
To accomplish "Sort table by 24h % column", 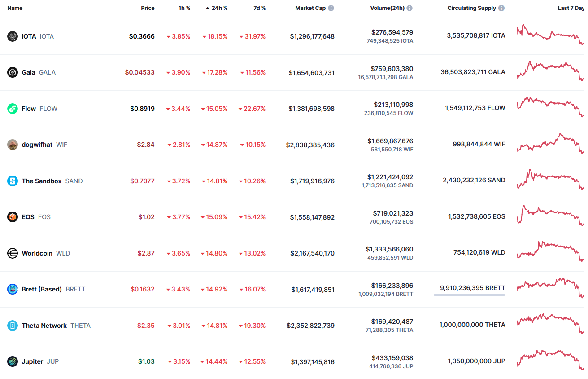I will (x=217, y=8).
